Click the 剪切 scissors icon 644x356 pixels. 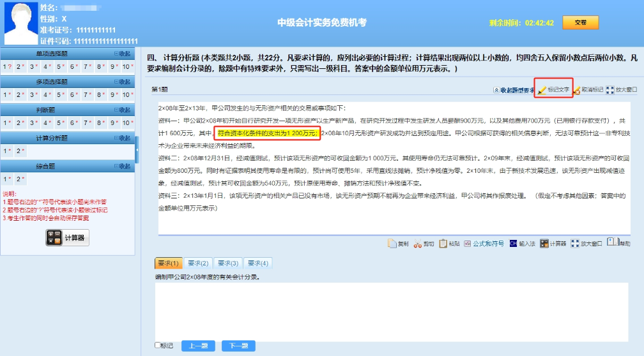[424, 244]
